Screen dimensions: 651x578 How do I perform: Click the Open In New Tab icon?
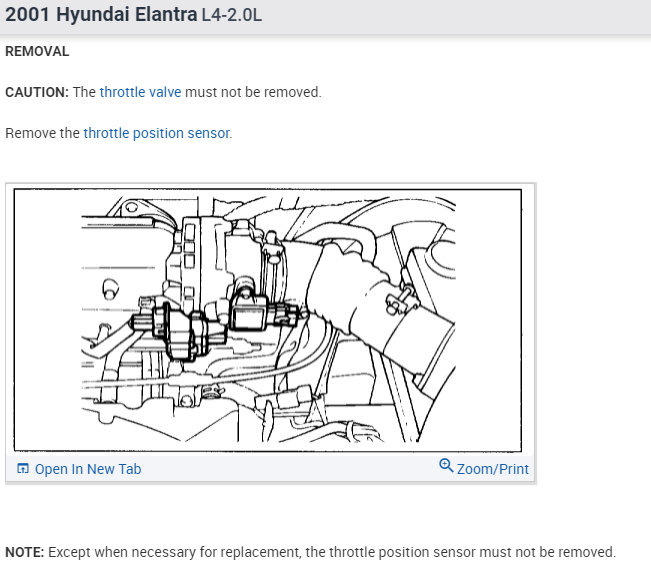tap(23, 468)
